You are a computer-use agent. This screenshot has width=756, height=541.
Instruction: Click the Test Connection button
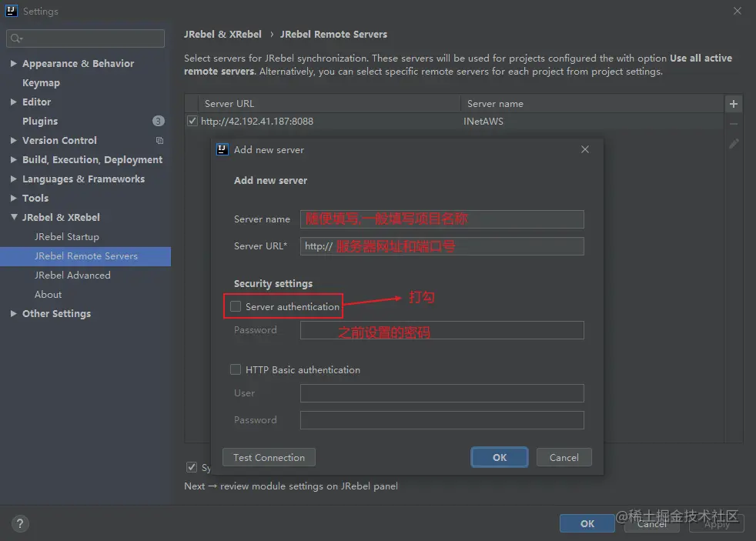tap(269, 457)
